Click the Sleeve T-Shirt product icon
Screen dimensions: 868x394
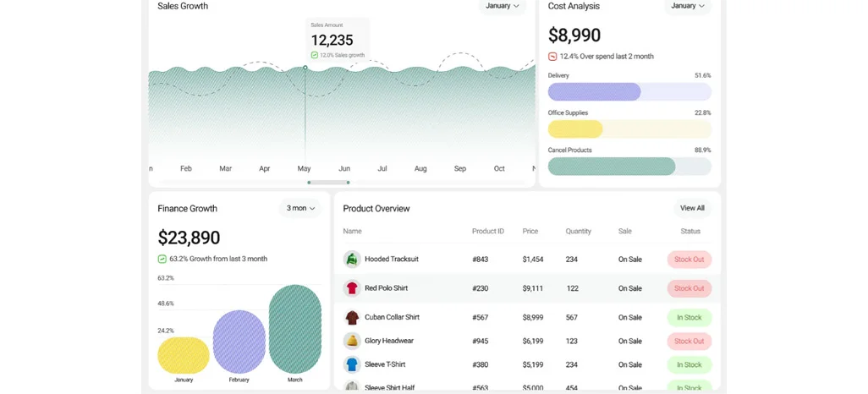(352, 364)
